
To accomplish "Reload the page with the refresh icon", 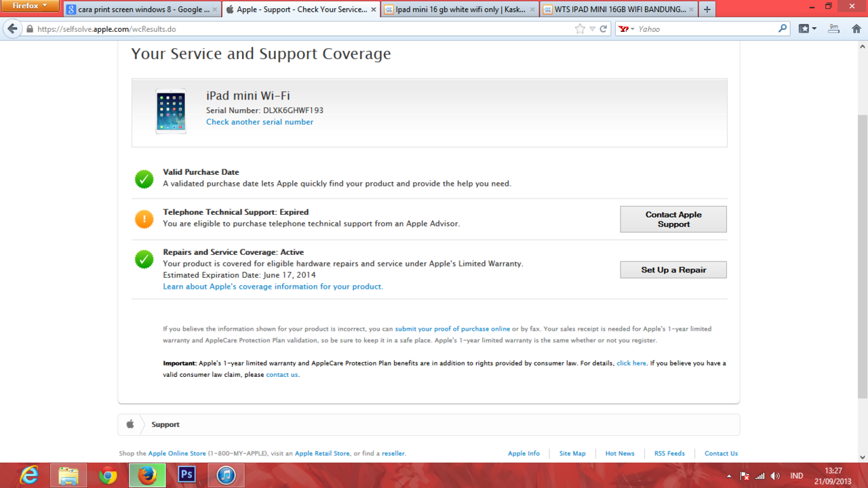I will point(604,29).
